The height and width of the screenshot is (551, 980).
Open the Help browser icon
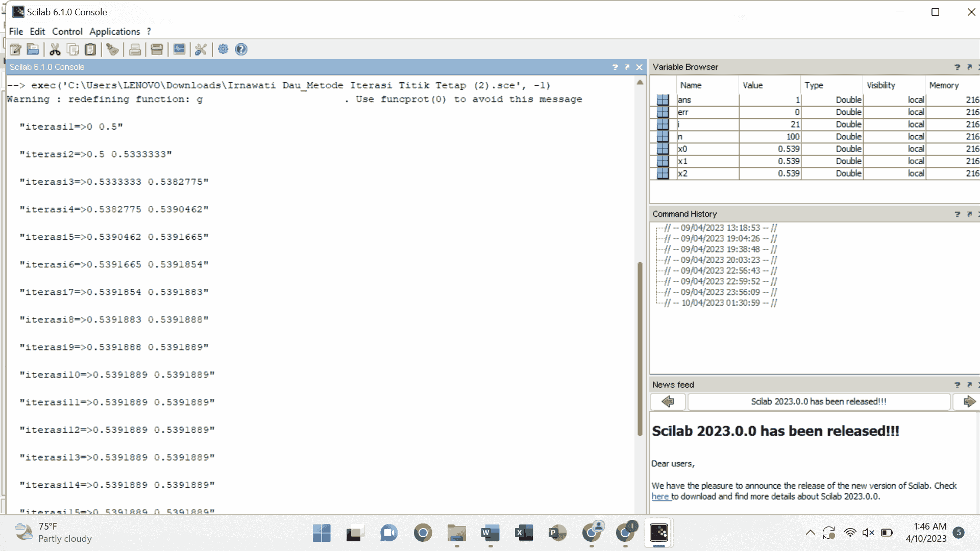pyautogui.click(x=241, y=49)
